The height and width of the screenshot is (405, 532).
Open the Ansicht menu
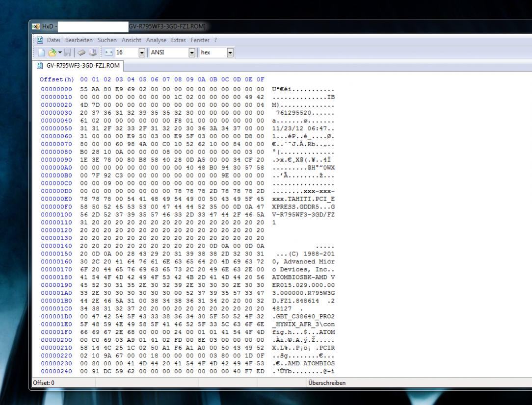click(x=132, y=40)
